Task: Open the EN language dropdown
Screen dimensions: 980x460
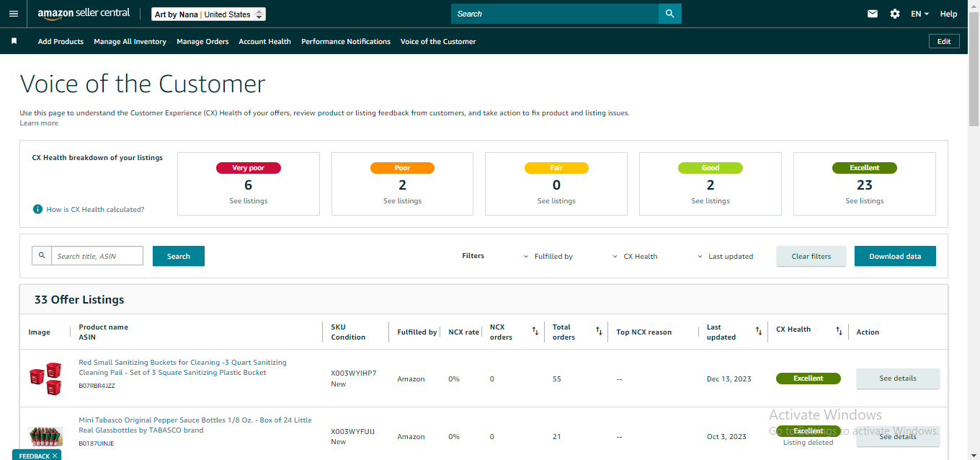Action: coord(919,14)
